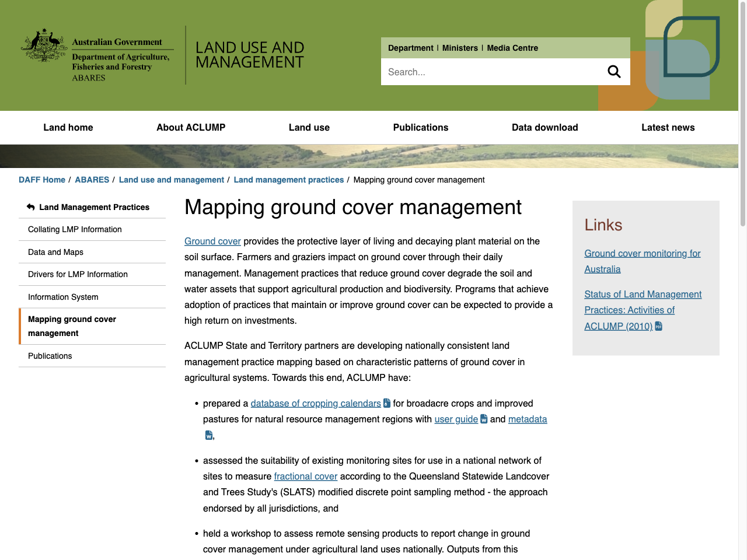Click Word icon beside the "user guide" link

483,419
